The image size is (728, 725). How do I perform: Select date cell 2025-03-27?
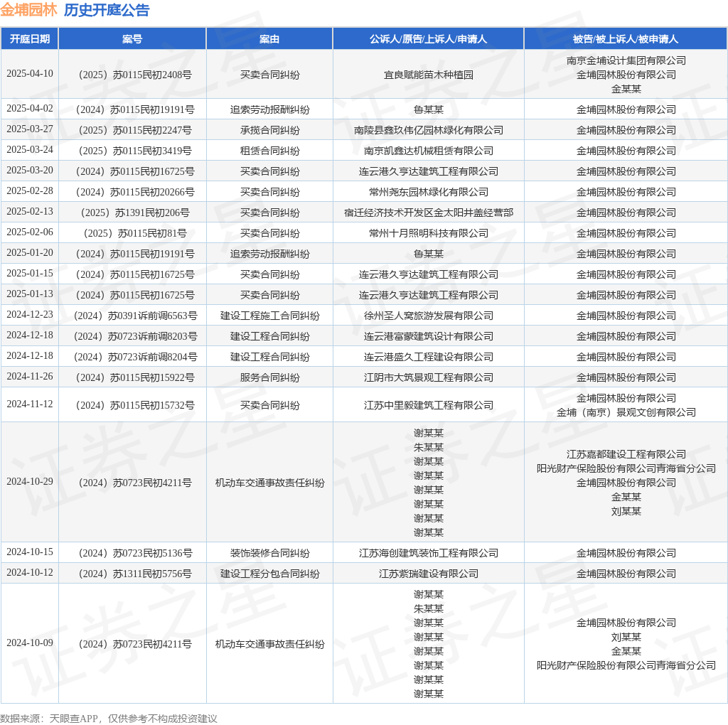(x=30, y=129)
